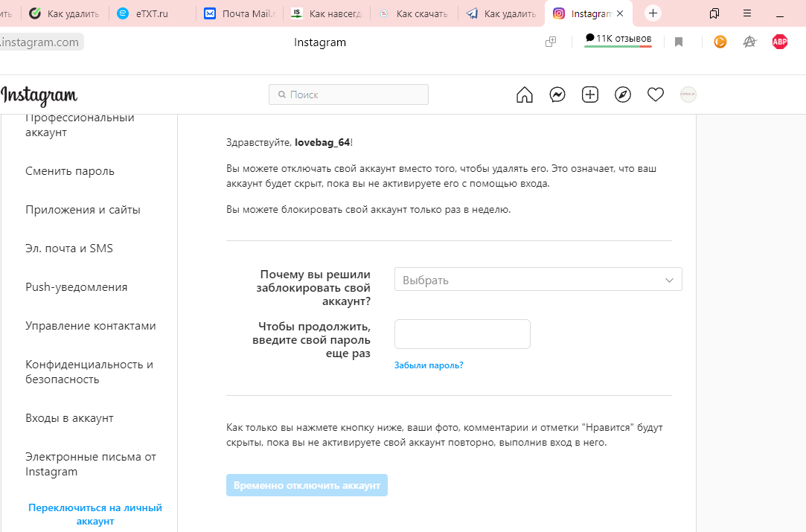Click Временно отключить аккаунт button
Viewport: 806px width, 532px height.
pos(307,485)
